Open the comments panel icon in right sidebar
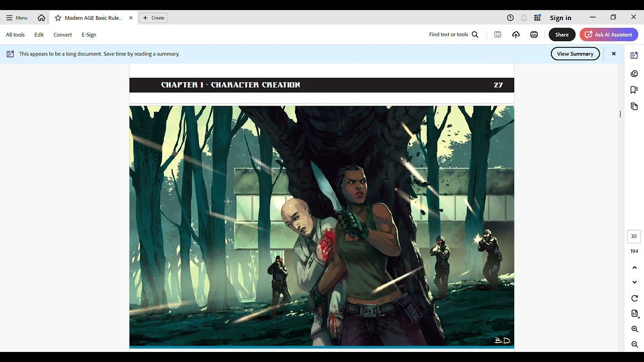This screenshot has height=362, width=644. [x=634, y=74]
